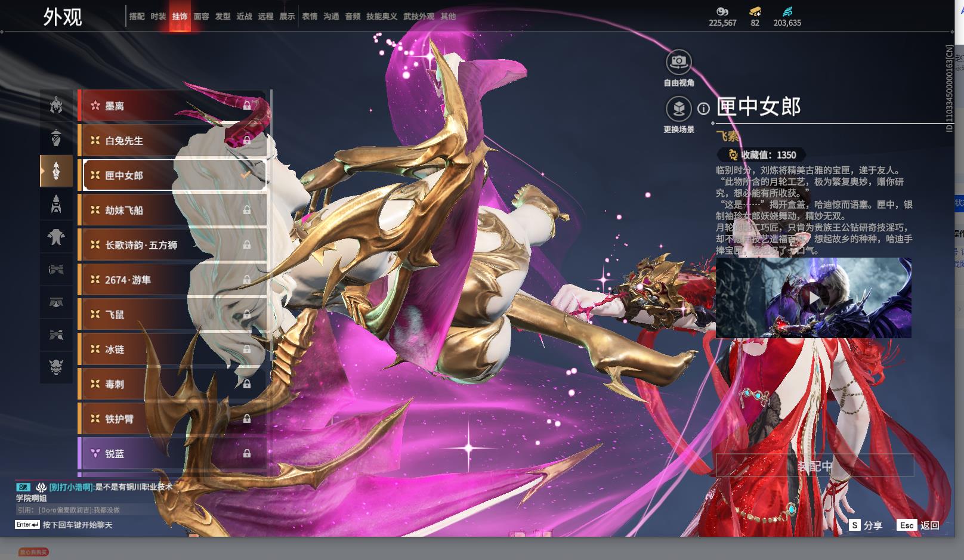Switch to the 技能奥义 tab
This screenshot has width=964, height=560.
[x=381, y=17]
